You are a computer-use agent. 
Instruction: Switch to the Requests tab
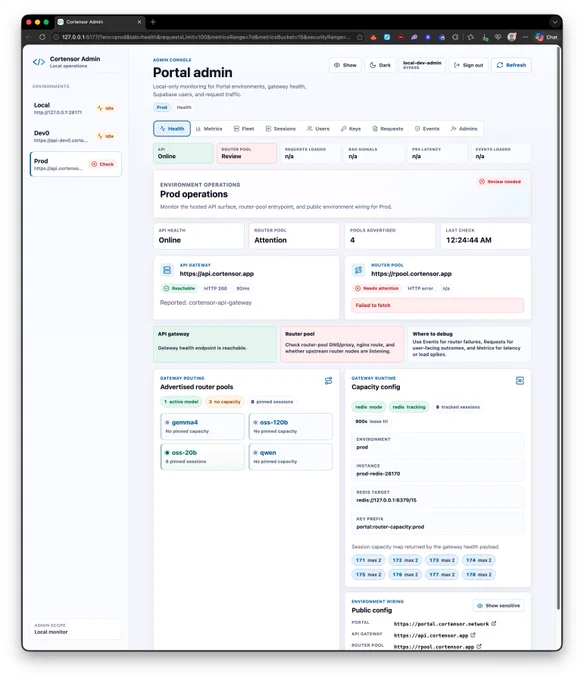pyautogui.click(x=388, y=129)
